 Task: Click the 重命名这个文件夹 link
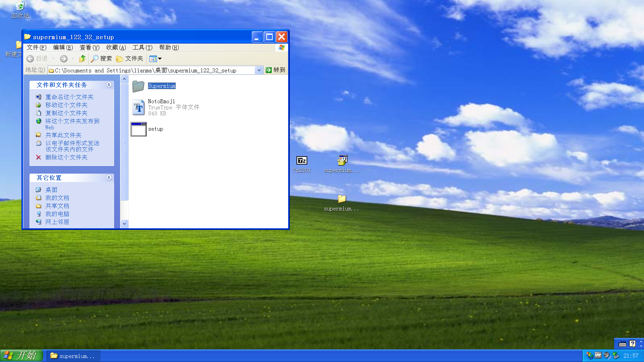click(69, 97)
